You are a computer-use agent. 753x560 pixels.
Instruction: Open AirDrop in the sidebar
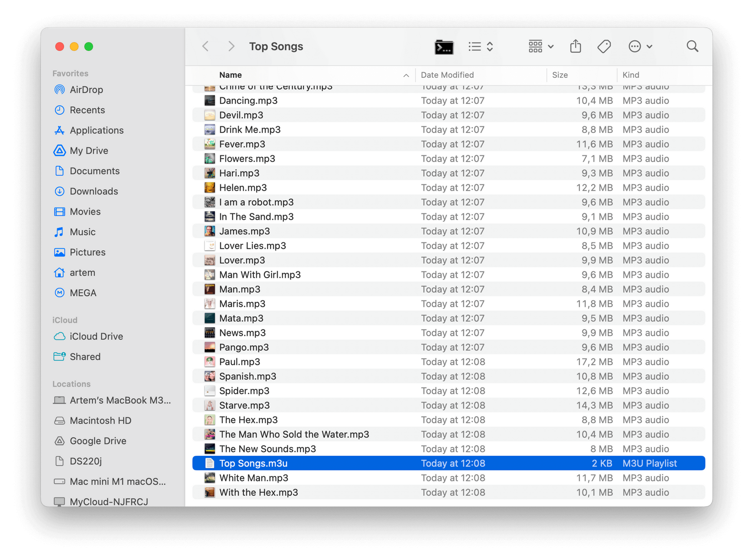(86, 90)
